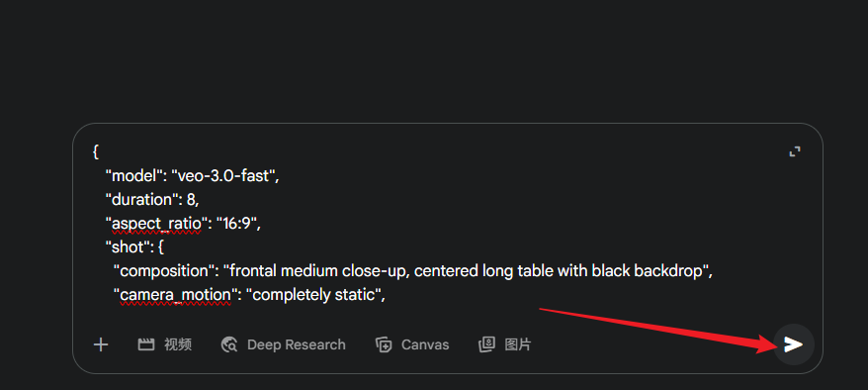This screenshot has width=868, height=390.
Task: Click the video clapperboard icon
Action: click(x=146, y=344)
